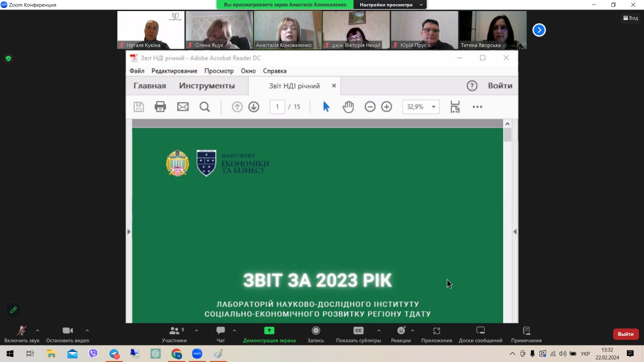Start recording with Запись button
The height and width of the screenshot is (362, 644).
[316, 334]
